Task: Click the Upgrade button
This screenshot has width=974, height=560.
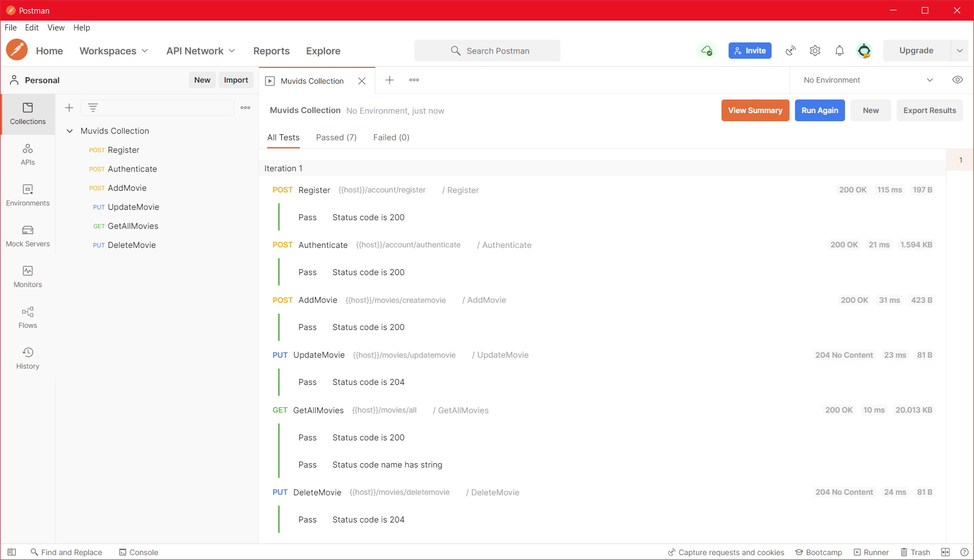Action: 916,51
